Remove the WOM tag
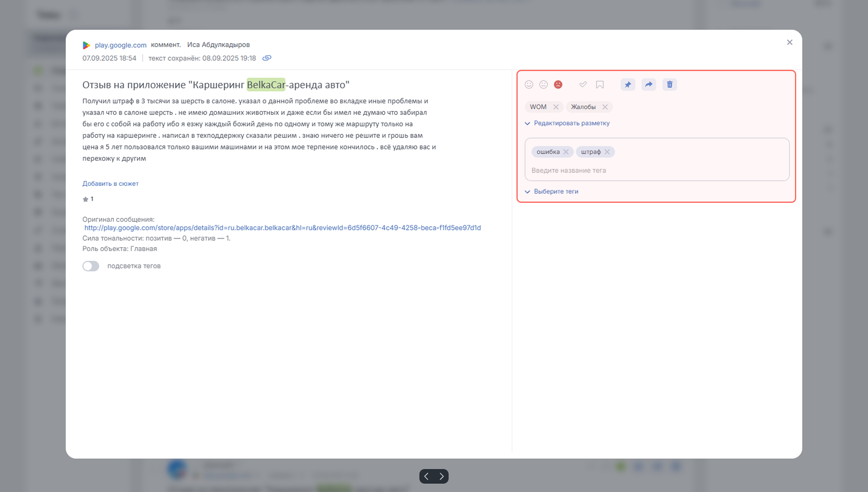 coord(556,107)
